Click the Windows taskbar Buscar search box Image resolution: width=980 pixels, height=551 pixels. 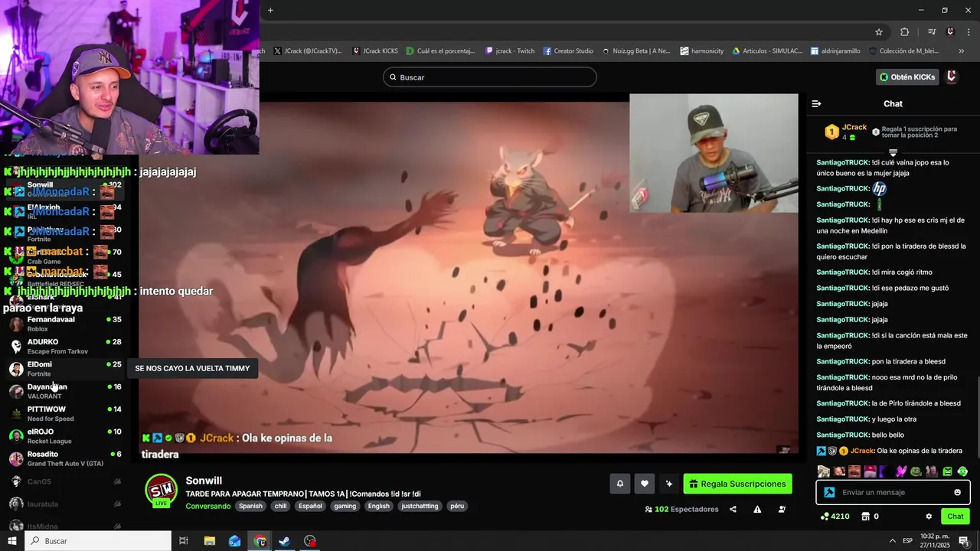point(98,541)
